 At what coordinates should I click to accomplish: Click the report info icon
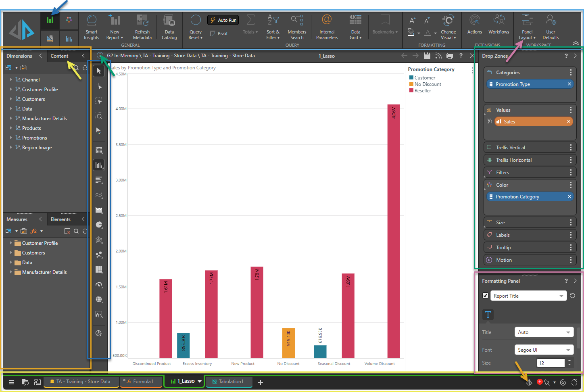tap(100, 56)
